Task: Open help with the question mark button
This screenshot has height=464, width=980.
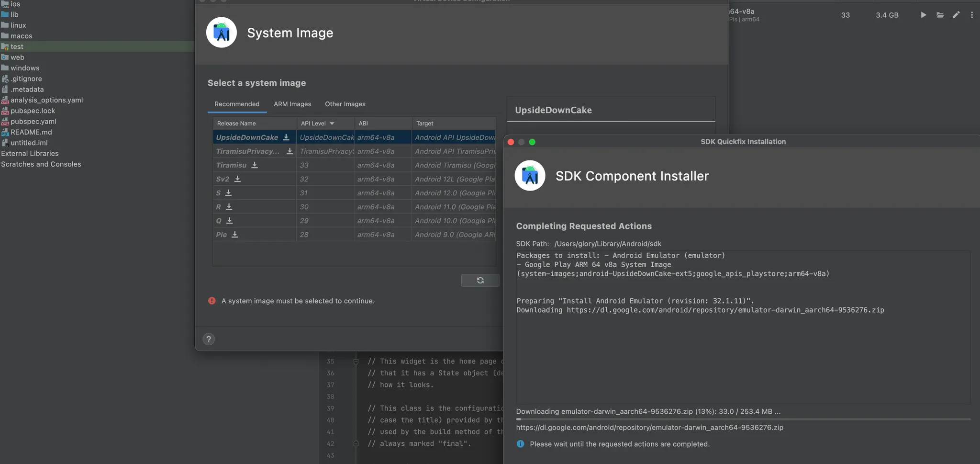Action: pos(209,340)
